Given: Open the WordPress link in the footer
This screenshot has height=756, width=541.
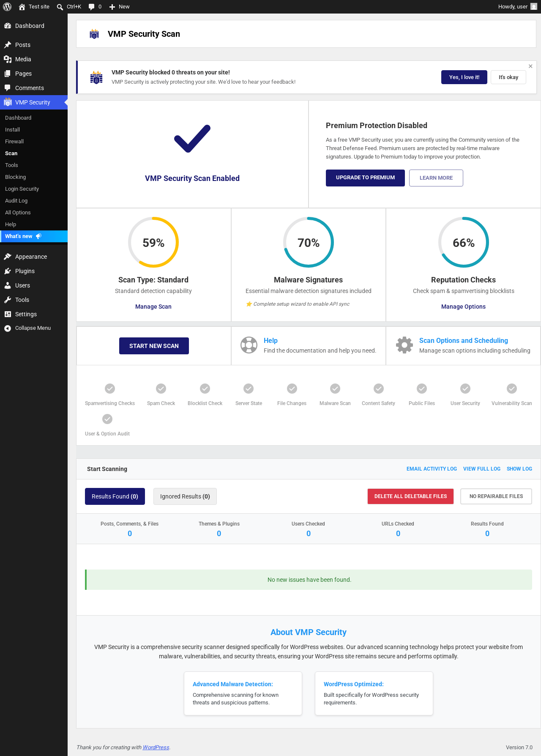Looking at the screenshot, I should coord(156,748).
